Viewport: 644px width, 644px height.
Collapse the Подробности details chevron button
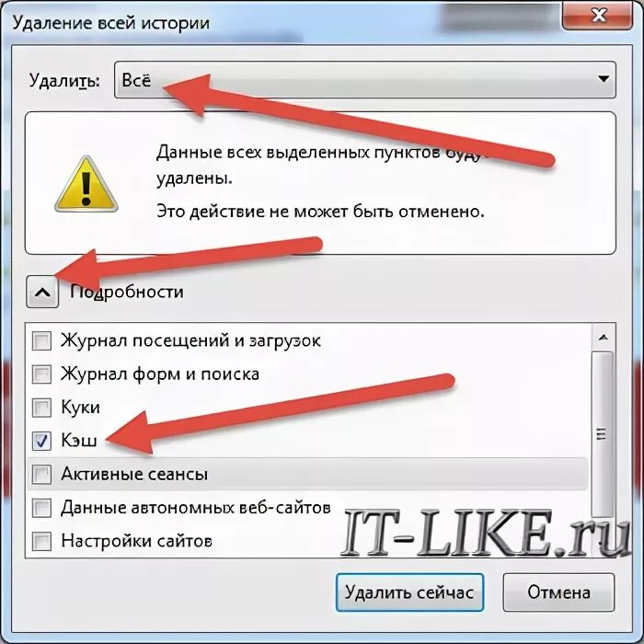coord(42,292)
